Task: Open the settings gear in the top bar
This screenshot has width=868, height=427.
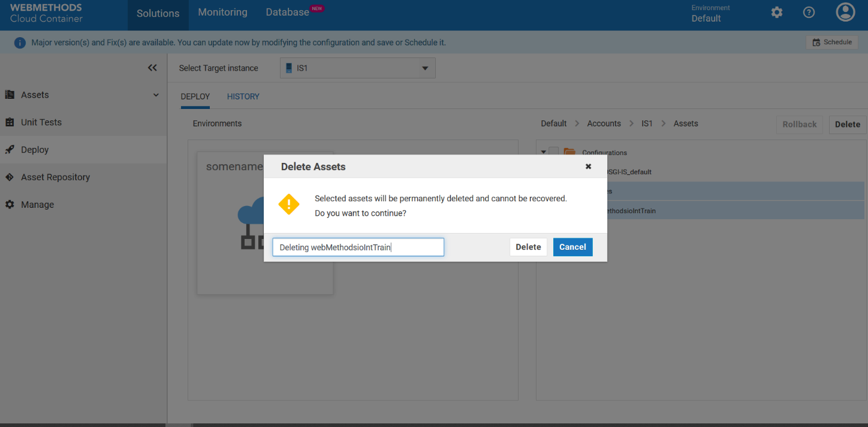Action: 777,13
